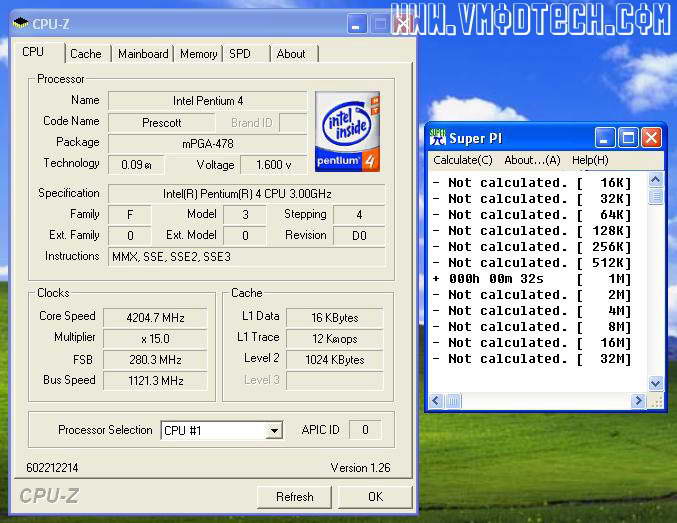Click the Stepping value '4'
Image resolution: width=677 pixels, height=523 pixels.
359,215
